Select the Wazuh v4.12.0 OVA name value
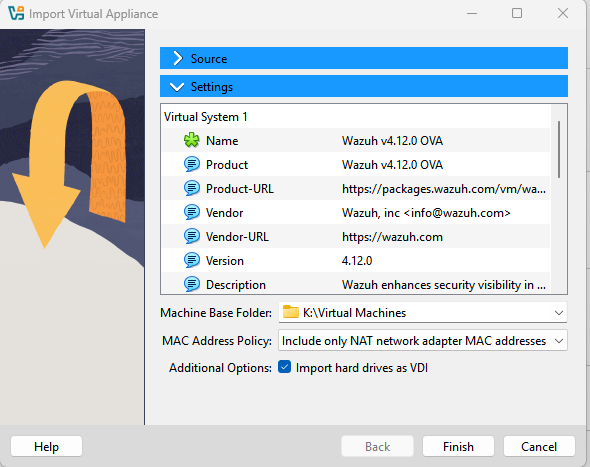The image size is (590, 467). 392,141
